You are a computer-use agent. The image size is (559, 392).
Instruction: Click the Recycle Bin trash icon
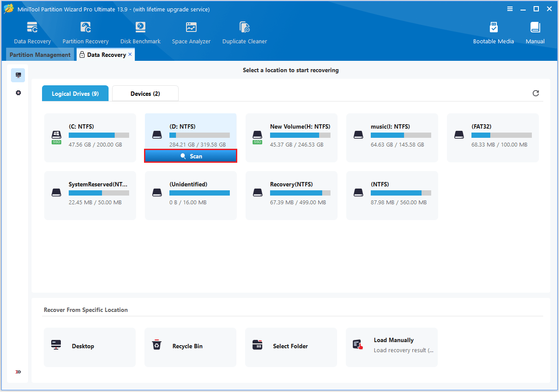pyautogui.click(x=157, y=345)
